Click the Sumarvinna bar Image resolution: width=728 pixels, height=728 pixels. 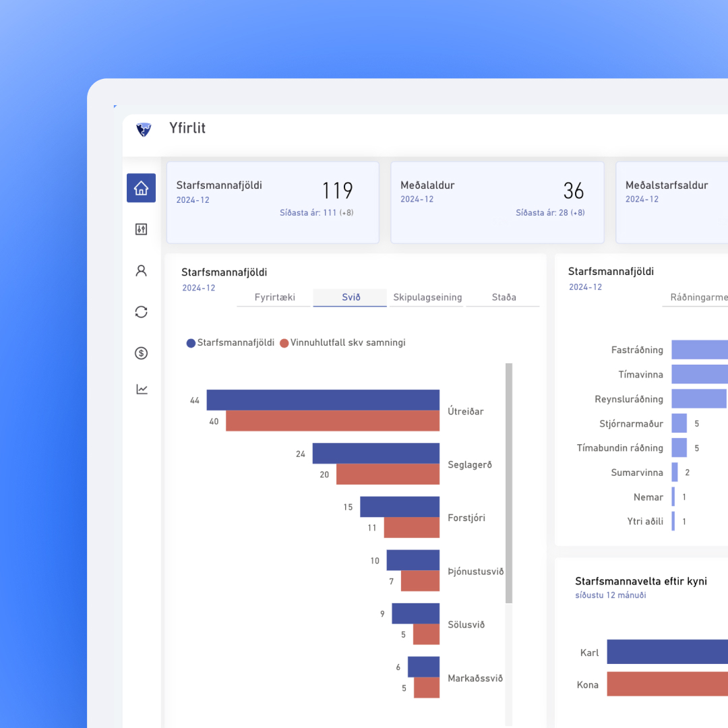(x=675, y=472)
